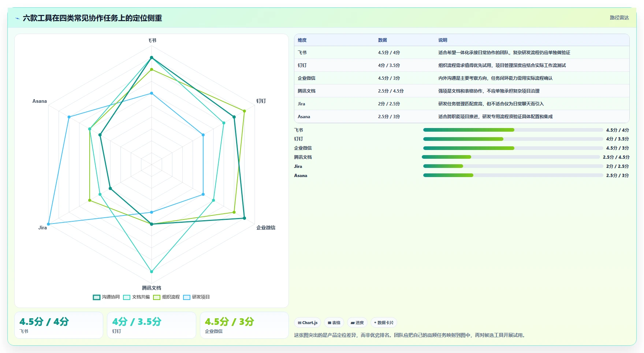Click the 组织流程 data point on 钉钉 axis

[x=244, y=111]
